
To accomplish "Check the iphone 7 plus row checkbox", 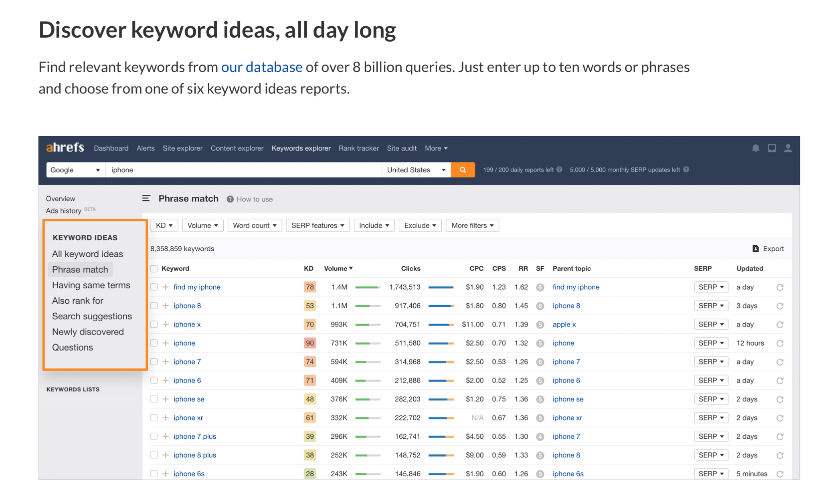I will click(154, 436).
